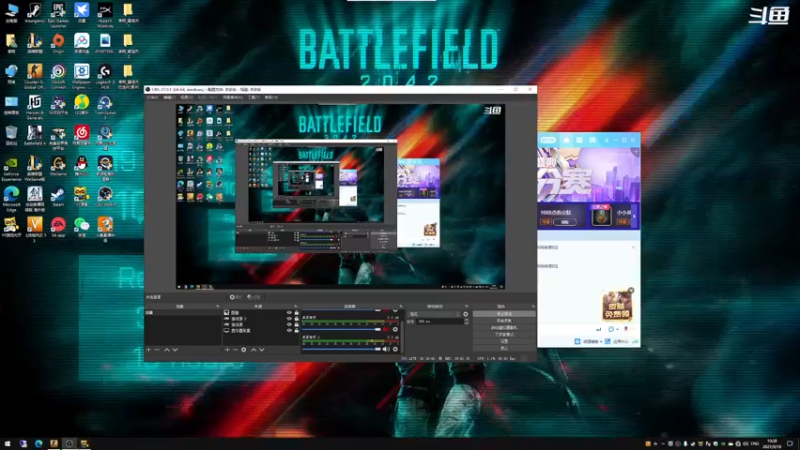
Task: Move the source up in Sources panel
Action: tap(254, 350)
